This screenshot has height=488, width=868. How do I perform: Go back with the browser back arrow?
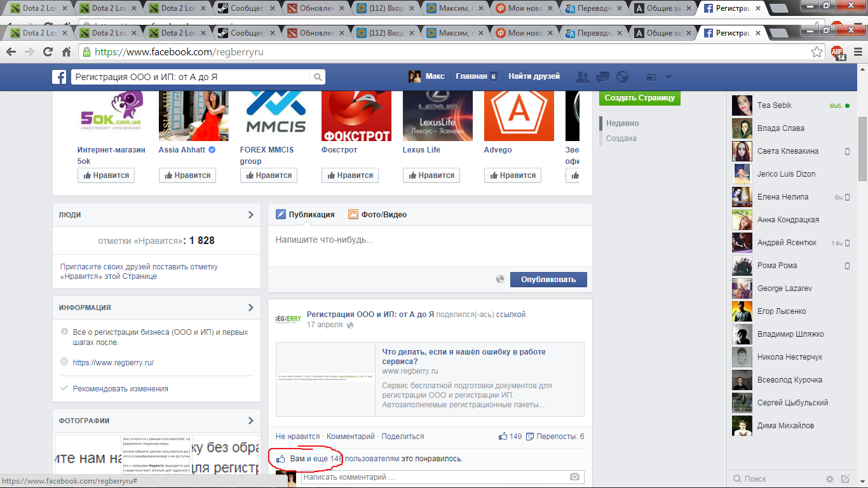click(11, 52)
